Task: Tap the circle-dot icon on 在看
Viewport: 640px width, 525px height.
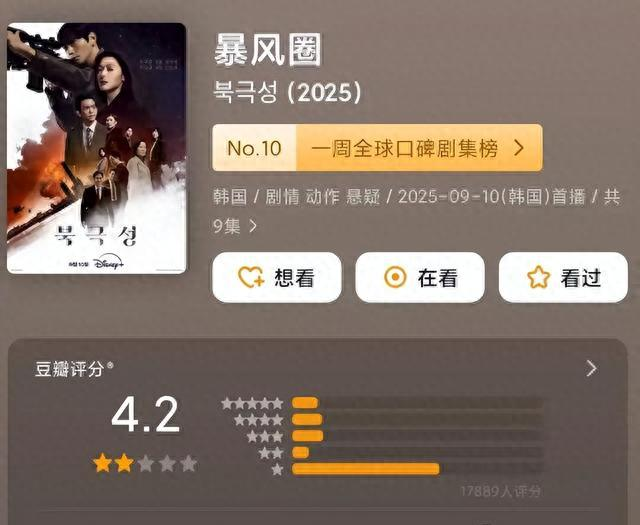Action: [x=395, y=278]
